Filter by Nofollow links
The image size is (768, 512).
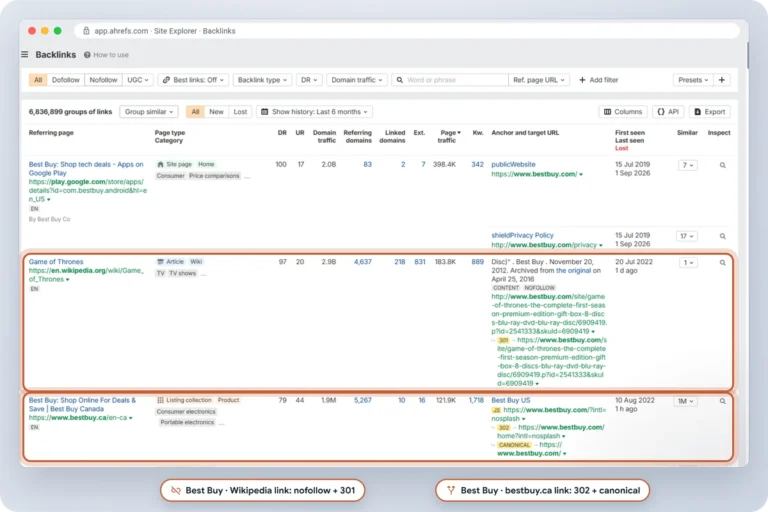(x=103, y=80)
